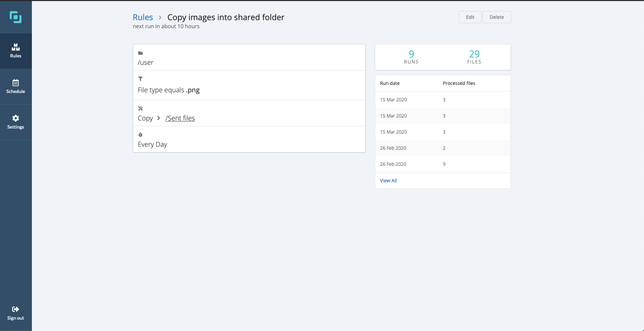The width and height of the screenshot is (644, 331).
Task: Open the Rules section in the sidebar
Action: (x=15, y=51)
